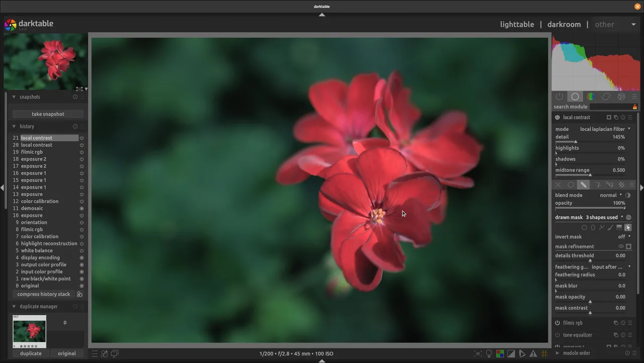Collapse the duplicate manager panel
The height and width of the screenshot is (363, 644).
click(14, 307)
